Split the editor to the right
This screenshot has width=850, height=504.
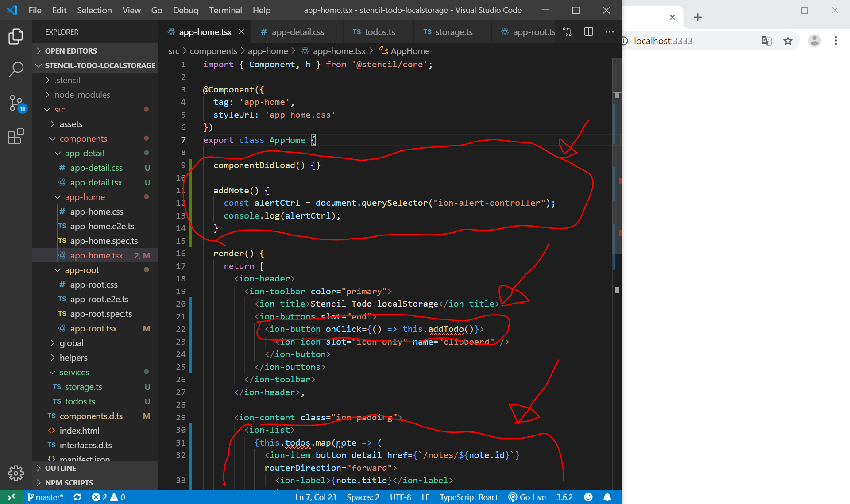[588, 32]
